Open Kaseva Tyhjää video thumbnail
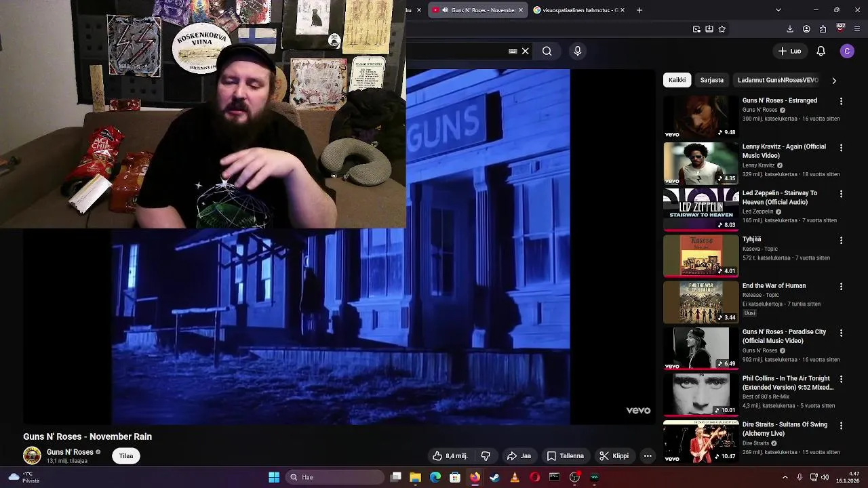This screenshot has height=488, width=868. click(x=701, y=256)
